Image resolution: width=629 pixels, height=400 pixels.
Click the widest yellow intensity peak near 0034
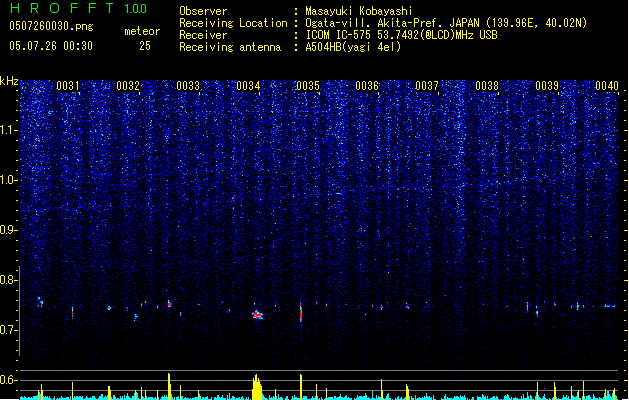point(257,387)
